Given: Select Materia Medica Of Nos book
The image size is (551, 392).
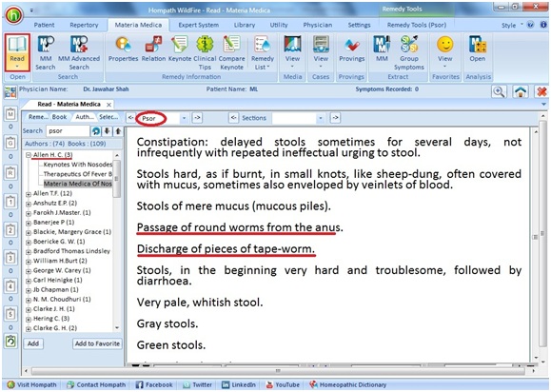Looking at the screenshot, I should coord(78,184).
